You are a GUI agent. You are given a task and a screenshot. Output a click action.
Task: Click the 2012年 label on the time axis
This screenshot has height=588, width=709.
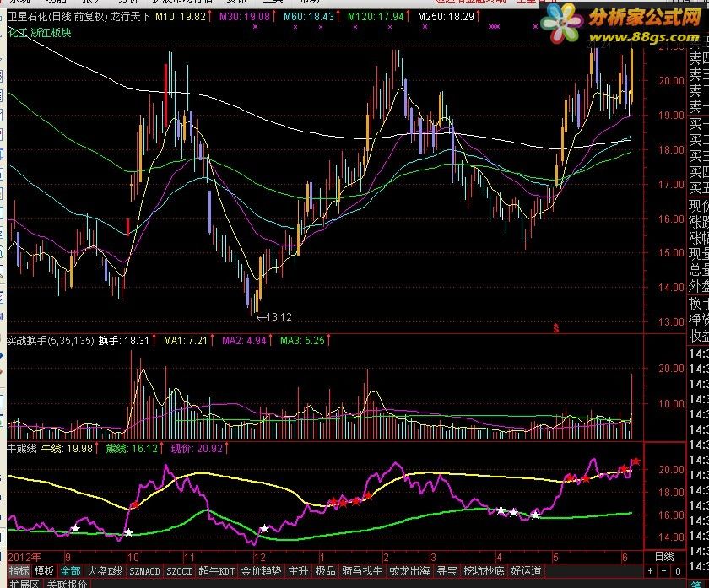[x=24, y=557]
